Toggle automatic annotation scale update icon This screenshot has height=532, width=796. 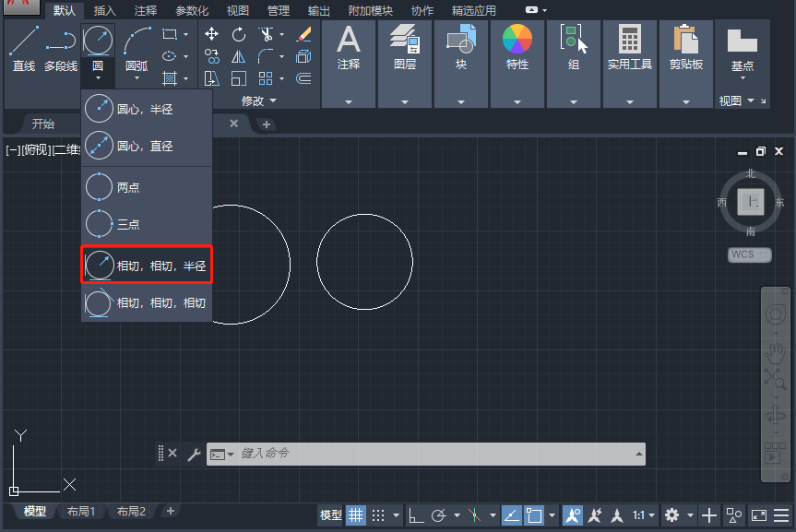595,515
